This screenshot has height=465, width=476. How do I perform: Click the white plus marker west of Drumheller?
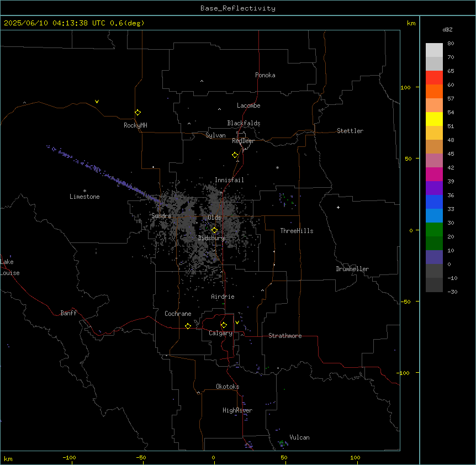coord(338,207)
